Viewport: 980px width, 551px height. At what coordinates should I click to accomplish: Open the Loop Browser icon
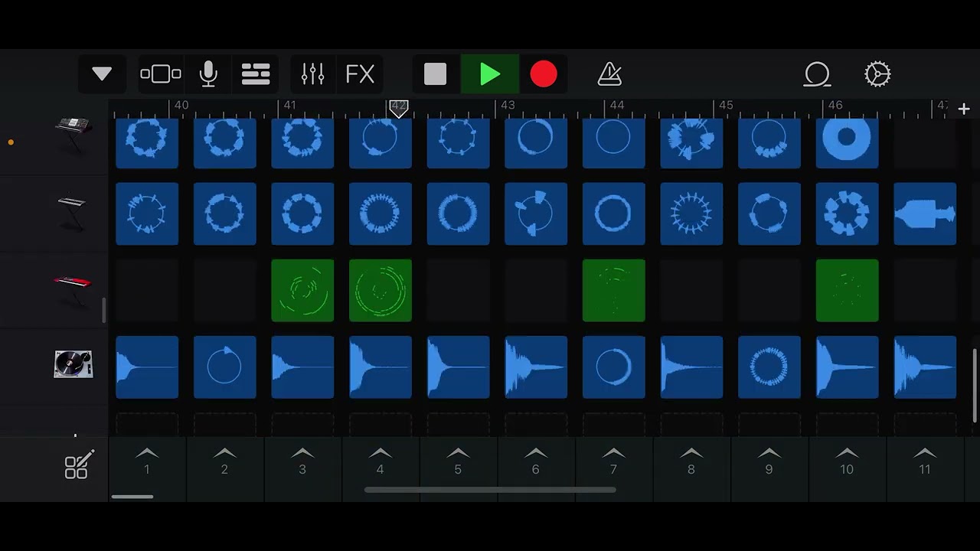[817, 74]
